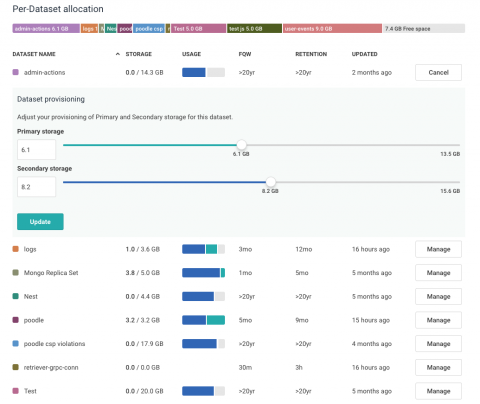Open Manage for the Test dataset
480x404 pixels.
[438, 391]
